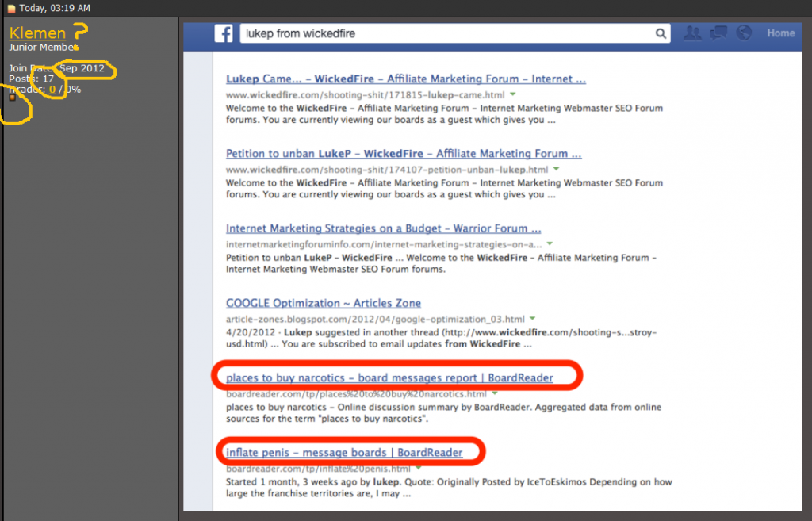Click the search magnifier icon
812x521 pixels.
pos(661,33)
